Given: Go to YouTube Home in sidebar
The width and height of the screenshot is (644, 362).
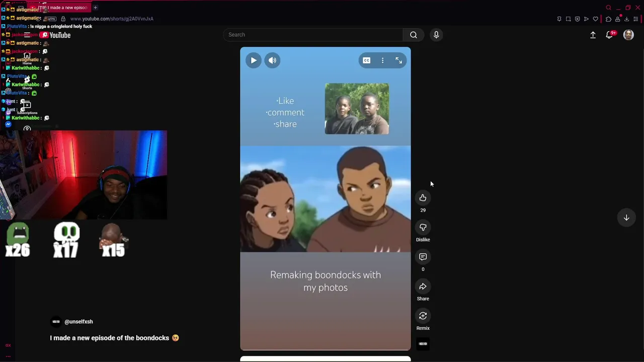Looking at the screenshot, I should 27,58.
